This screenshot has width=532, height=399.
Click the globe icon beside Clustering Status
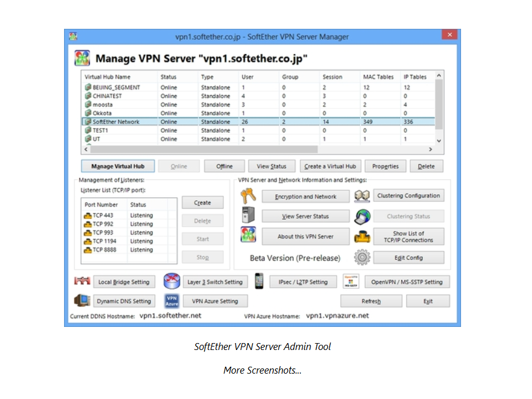coord(362,217)
